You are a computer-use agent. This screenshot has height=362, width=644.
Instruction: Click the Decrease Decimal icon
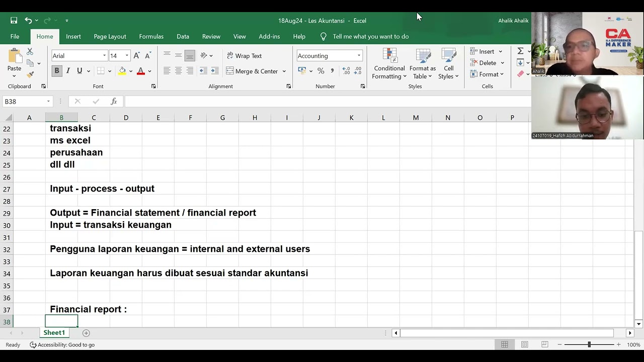(359, 71)
